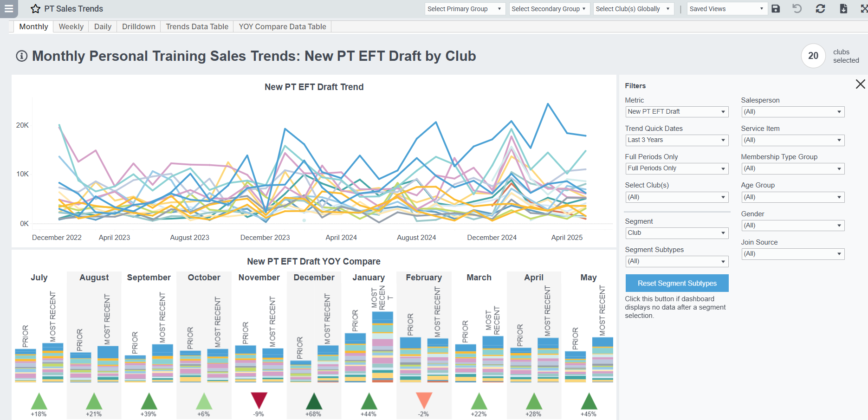Enable Full Periods Only filter
868x420 pixels.
pyautogui.click(x=677, y=168)
